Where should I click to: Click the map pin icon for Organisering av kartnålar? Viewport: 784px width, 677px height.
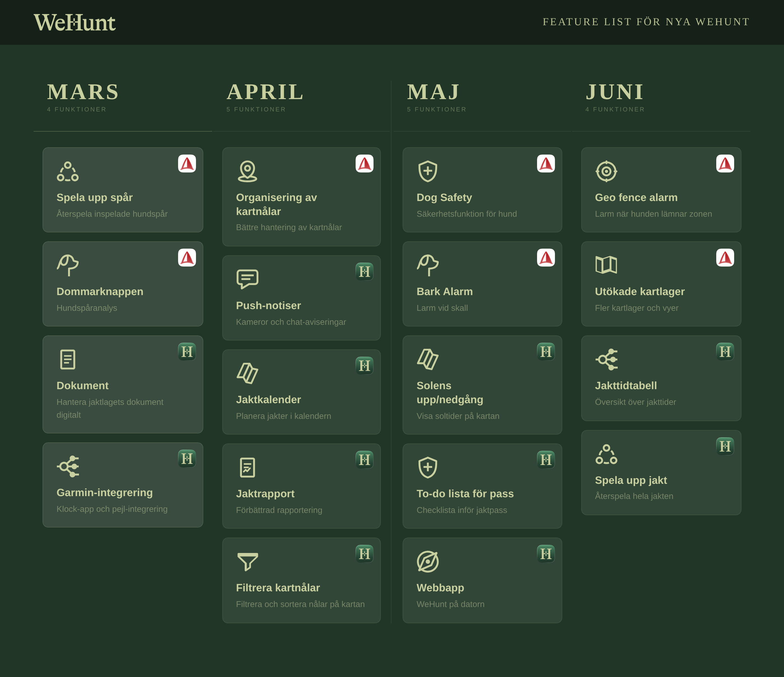coord(248,171)
